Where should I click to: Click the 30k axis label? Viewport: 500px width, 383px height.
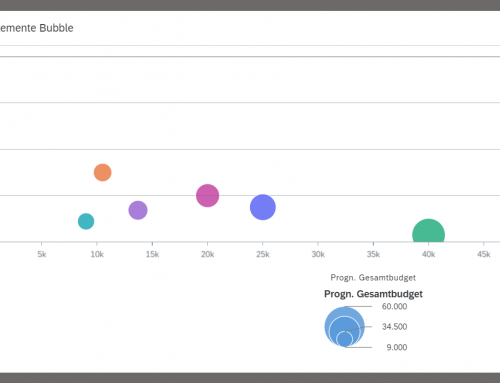tap(318, 254)
